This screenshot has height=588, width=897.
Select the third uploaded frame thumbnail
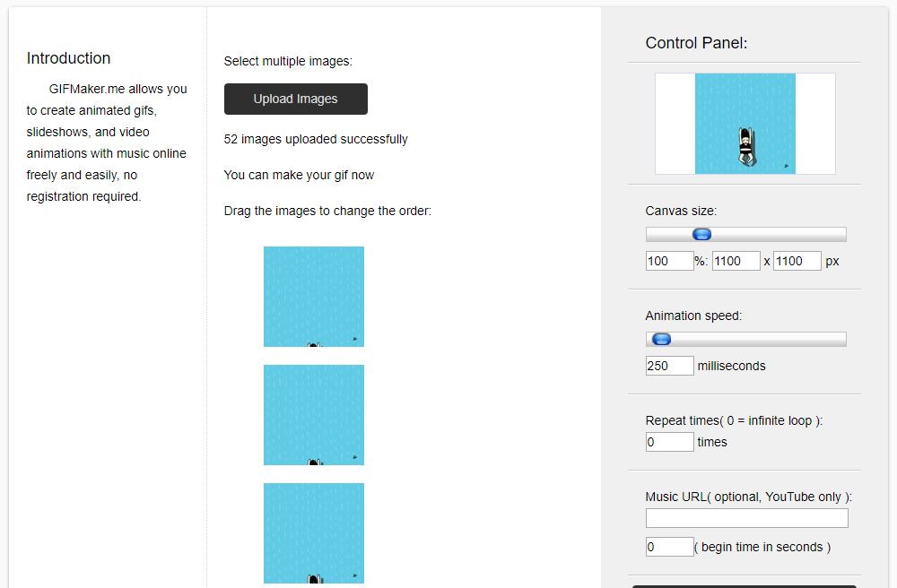point(313,533)
